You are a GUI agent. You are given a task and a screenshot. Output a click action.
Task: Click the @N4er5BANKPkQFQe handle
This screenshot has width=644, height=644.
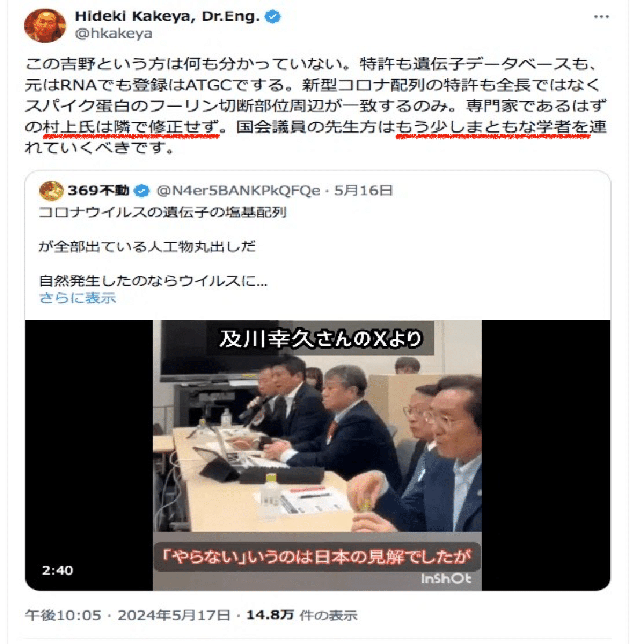pyautogui.click(x=238, y=191)
